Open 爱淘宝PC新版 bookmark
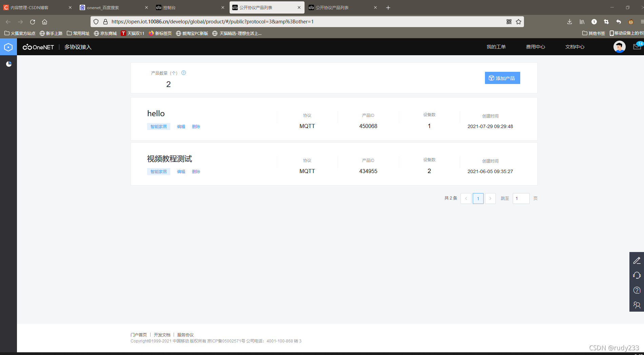The width and height of the screenshot is (644, 355). click(x=192, y=33)
